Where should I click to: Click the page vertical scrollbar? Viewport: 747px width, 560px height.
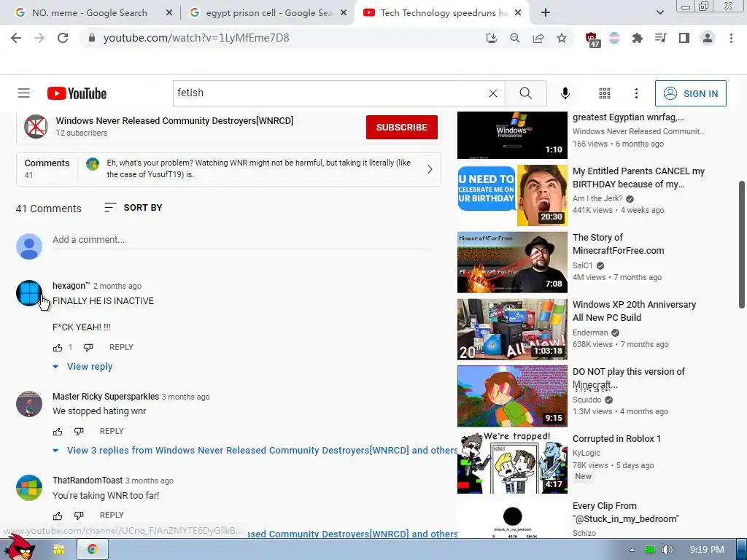point(741,244)
